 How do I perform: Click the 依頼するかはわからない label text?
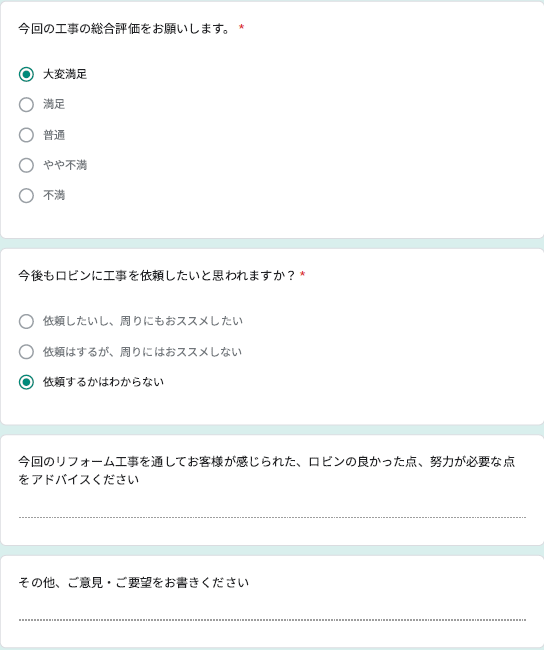click(104, 382)
